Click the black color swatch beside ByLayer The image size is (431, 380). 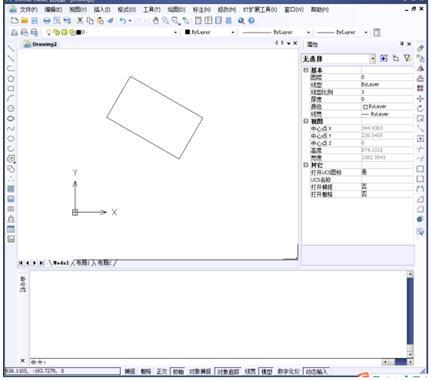187,32
